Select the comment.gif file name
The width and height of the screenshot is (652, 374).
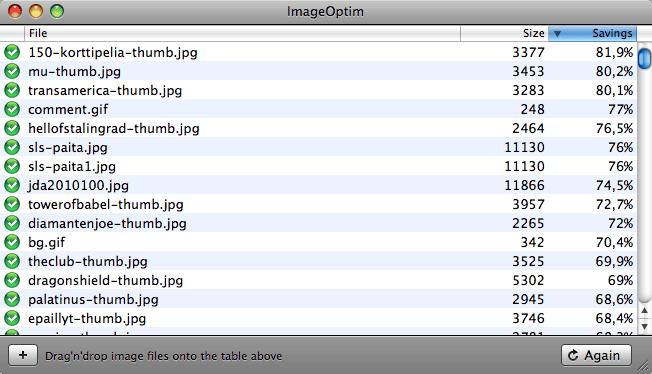coord(68,109)
